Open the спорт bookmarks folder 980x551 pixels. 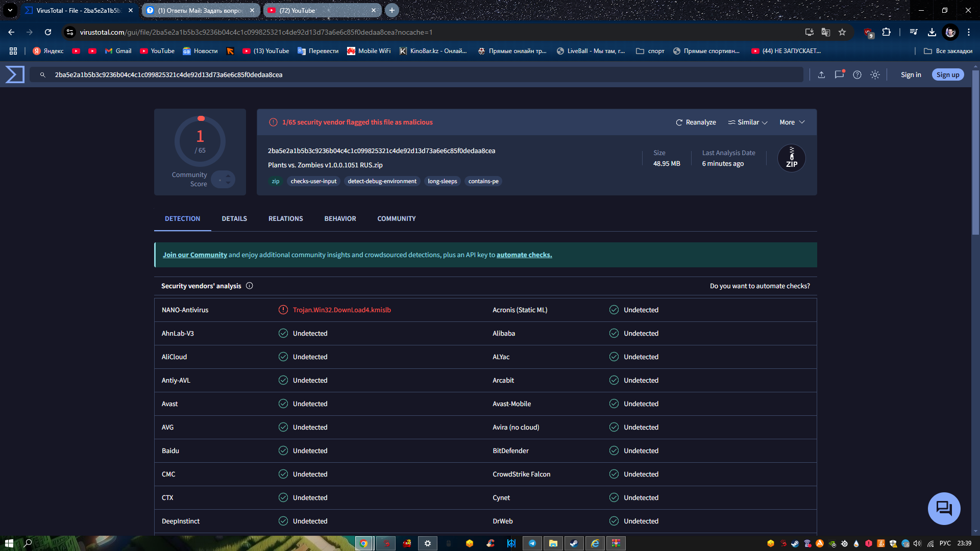click(650, 51)
